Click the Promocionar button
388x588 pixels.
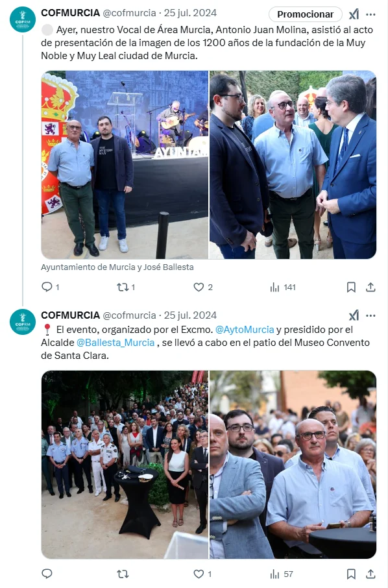coord(305,14)
